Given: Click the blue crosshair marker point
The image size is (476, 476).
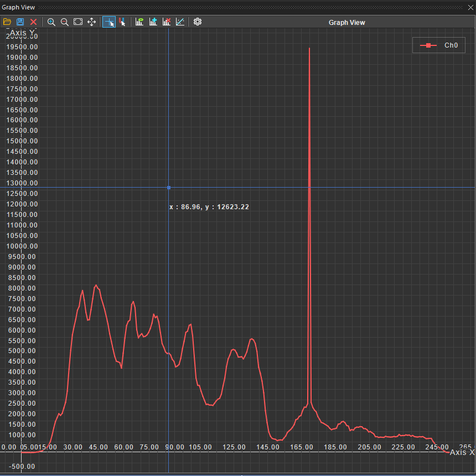Looking at the screenshot, I should 169,188.
